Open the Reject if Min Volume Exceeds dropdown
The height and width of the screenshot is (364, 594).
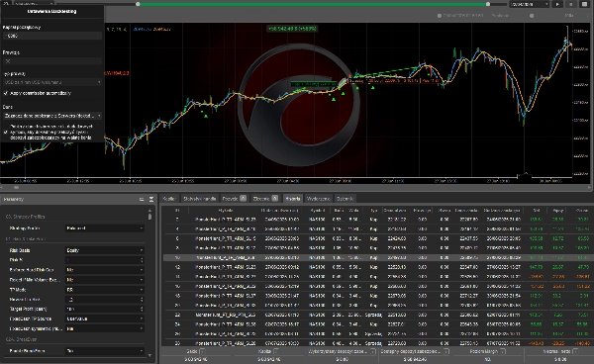point(105,280)
